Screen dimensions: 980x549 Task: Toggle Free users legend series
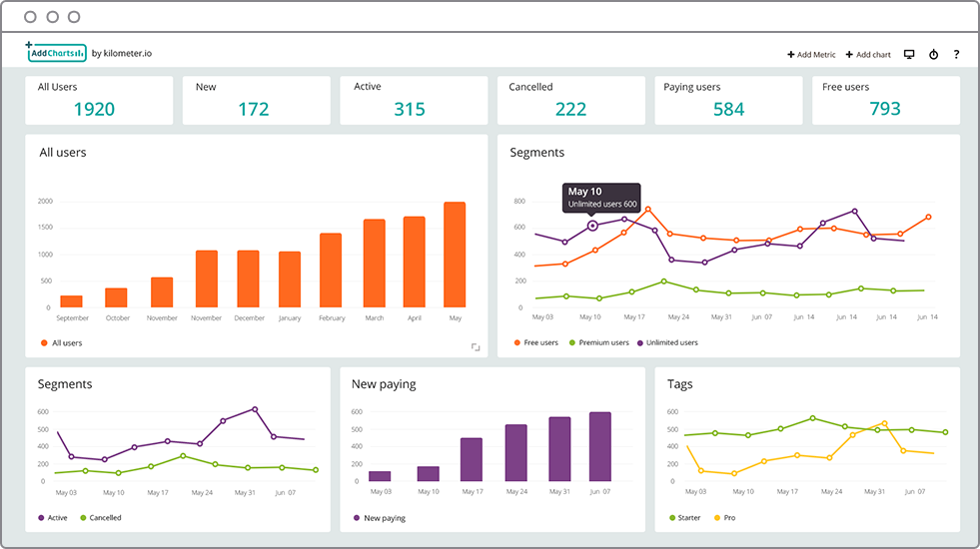click(x=535, y=342)
